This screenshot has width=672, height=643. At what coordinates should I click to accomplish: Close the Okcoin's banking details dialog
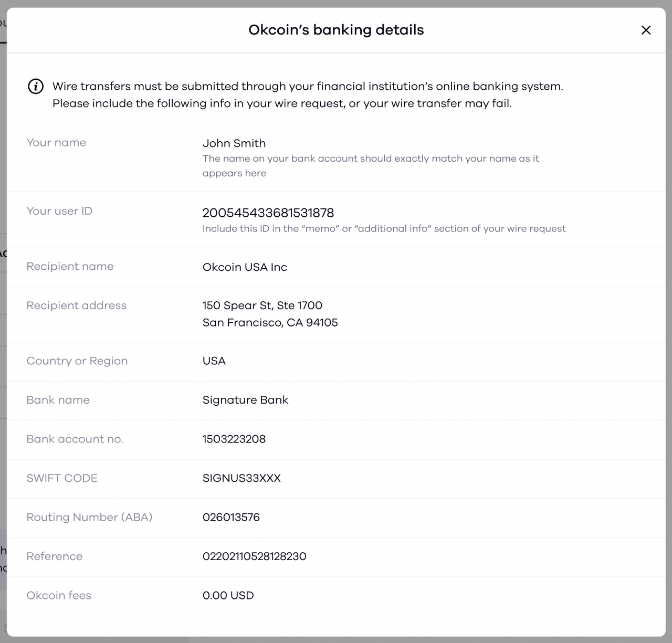[x=646, y=30]
